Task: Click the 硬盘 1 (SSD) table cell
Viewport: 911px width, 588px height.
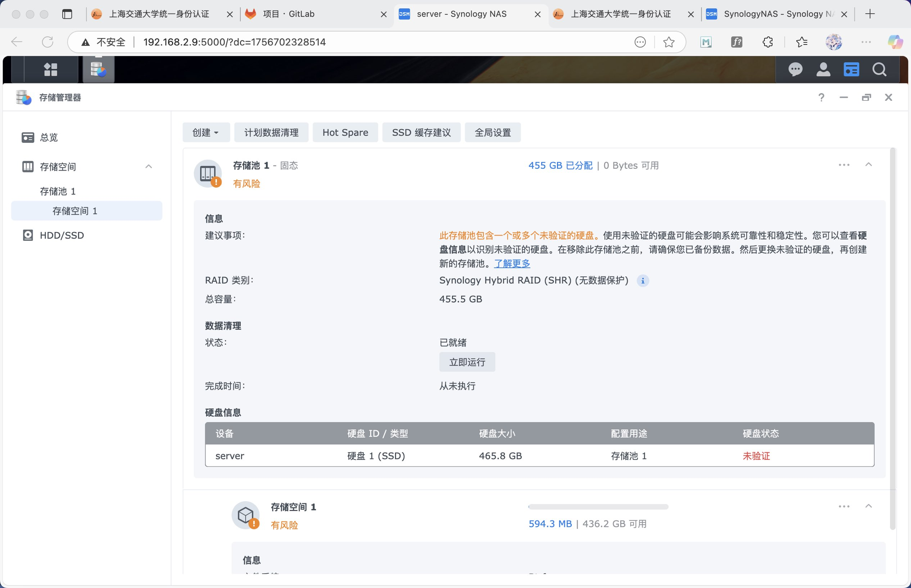Action: [x=376, y=456]
